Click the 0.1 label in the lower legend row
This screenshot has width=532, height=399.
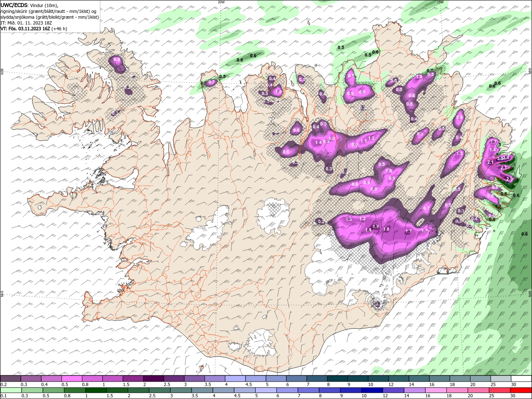click(3, 396)
